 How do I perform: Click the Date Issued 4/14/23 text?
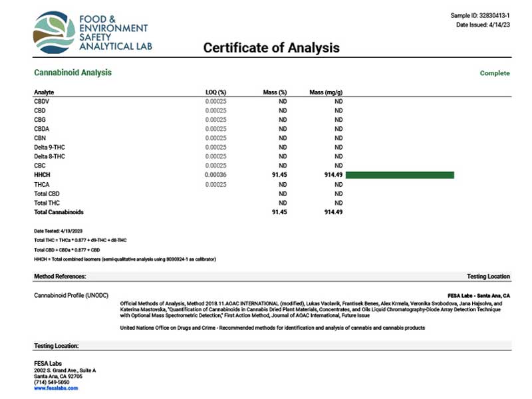485,25
